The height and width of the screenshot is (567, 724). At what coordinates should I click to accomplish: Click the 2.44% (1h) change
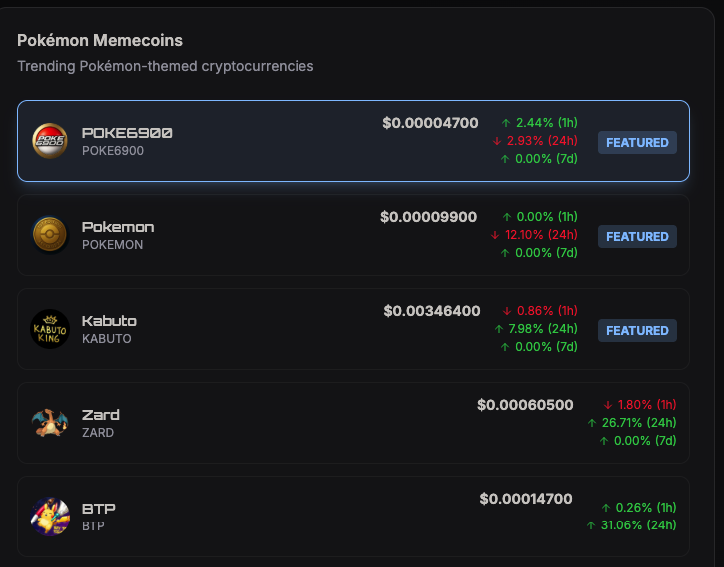[539, 123]
